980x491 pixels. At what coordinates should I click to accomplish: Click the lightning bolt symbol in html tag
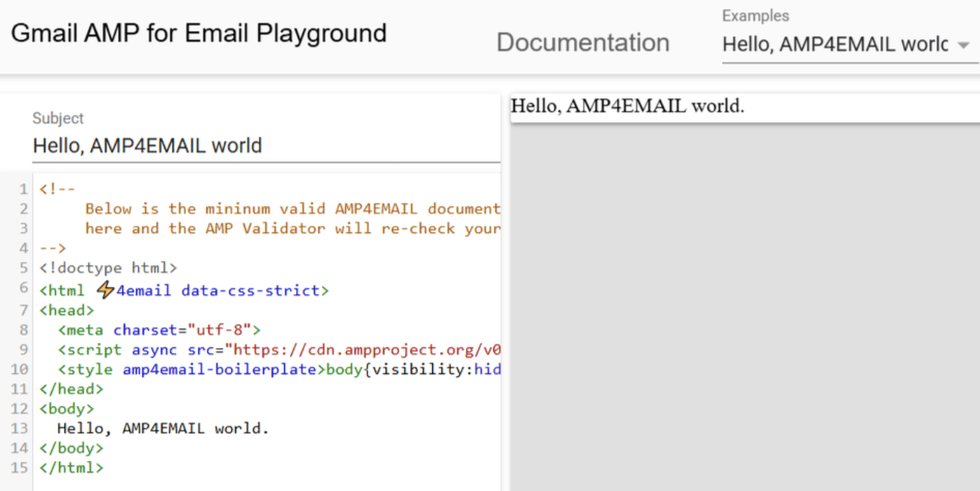tap(105, 290)
